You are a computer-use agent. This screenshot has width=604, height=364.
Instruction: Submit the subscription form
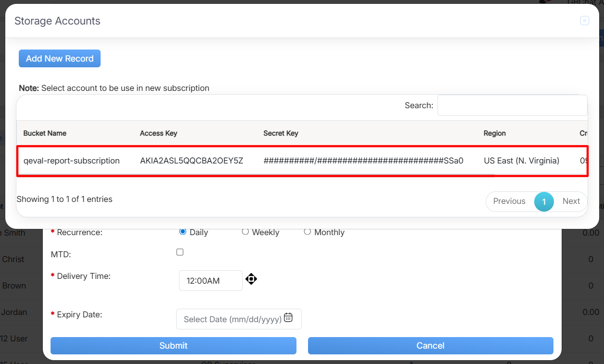click(173, 346)
